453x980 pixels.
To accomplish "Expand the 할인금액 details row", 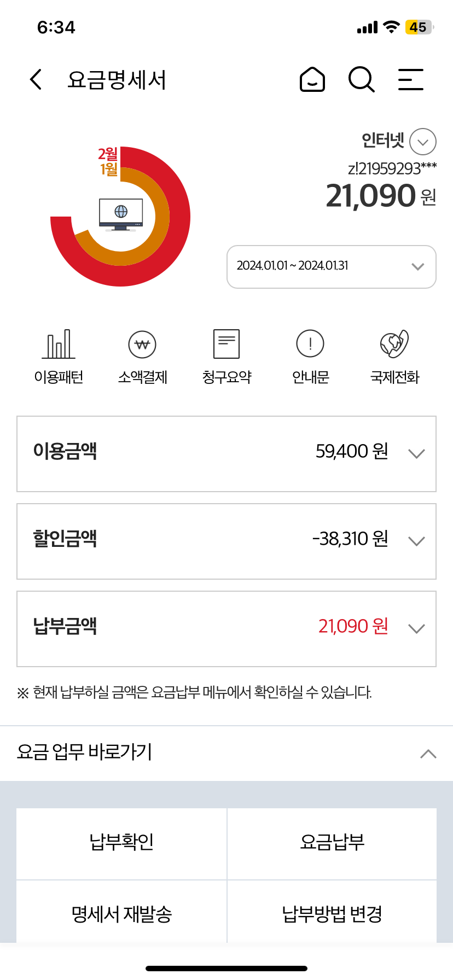I will pos(416,541).
